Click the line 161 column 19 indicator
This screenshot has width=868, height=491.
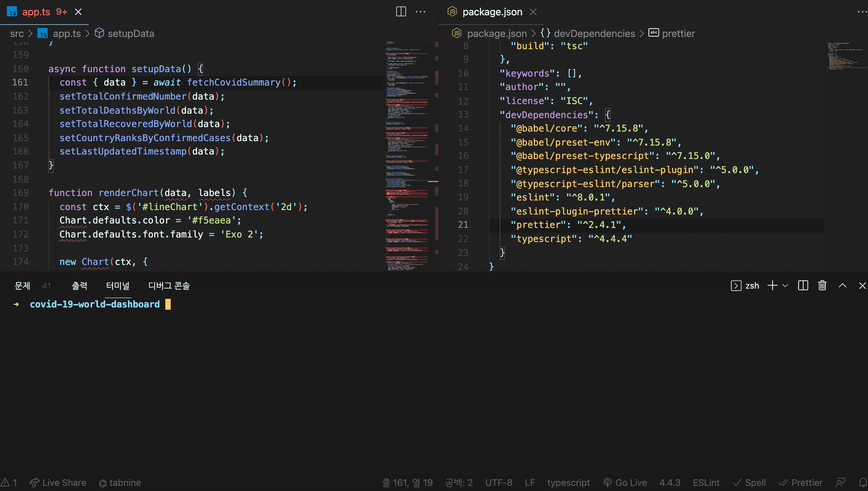pyautogui.click(x=407, y=483)
